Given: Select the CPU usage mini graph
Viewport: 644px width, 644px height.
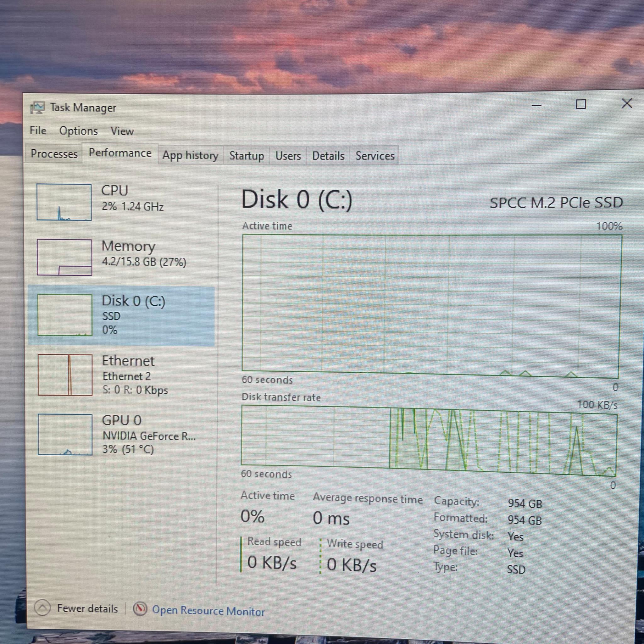Looking at the screenshot, I should [x=64, y=202].
